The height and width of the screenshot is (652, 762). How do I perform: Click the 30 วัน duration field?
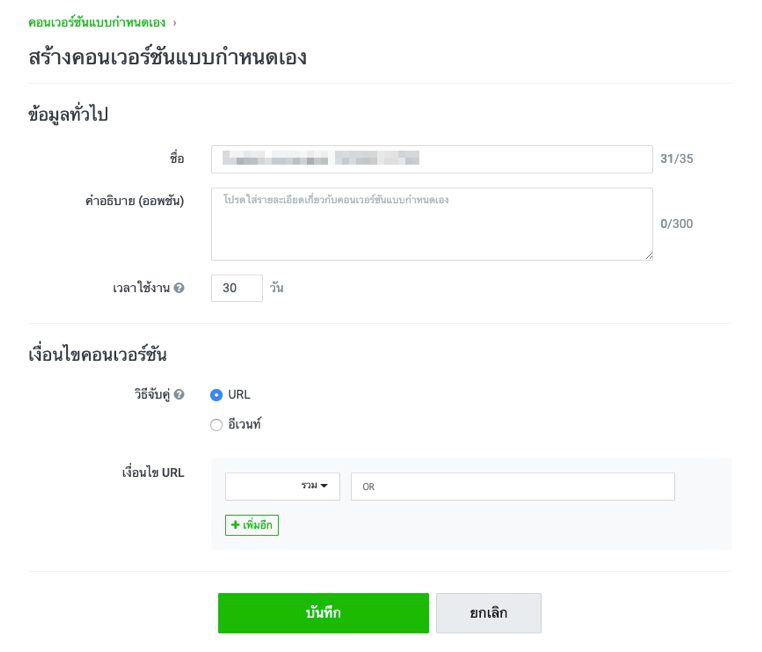pyautogui.click(x=237, y=288)
